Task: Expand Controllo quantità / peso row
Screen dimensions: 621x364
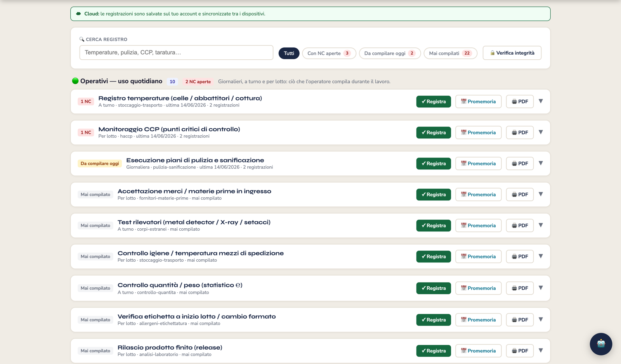Action: (x=541, y=288)
